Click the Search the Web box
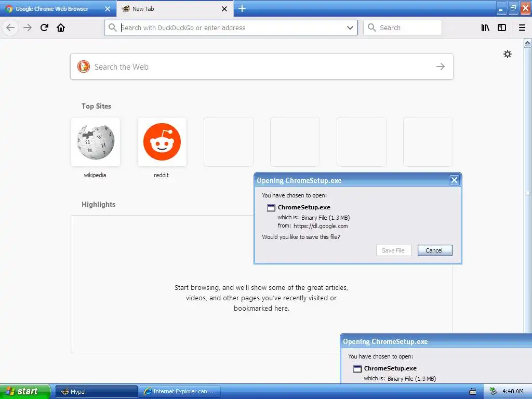This screenshot has height=399, width=532. click(262, 66)
